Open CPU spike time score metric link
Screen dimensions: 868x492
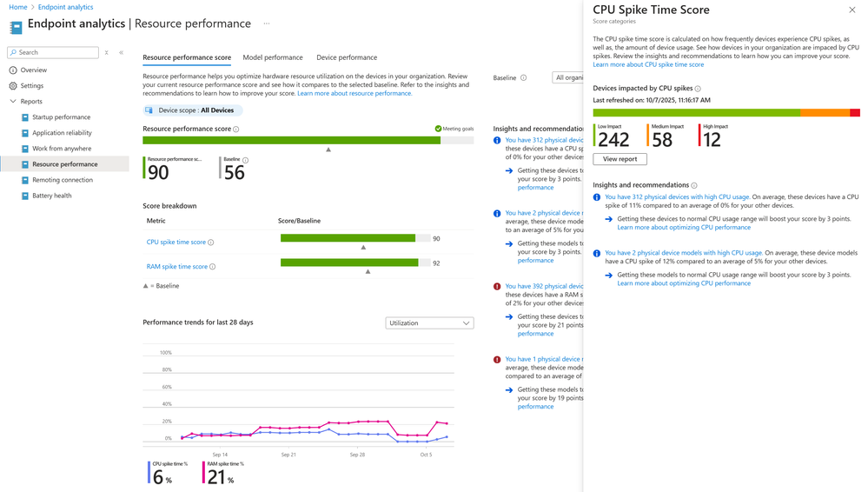tap(176, 243)
